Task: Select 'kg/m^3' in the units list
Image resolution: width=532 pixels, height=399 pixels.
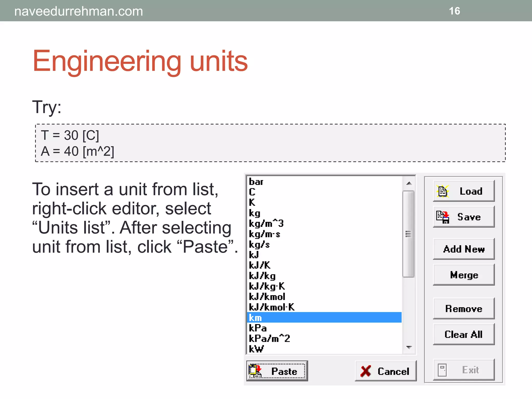Action: 324,223
